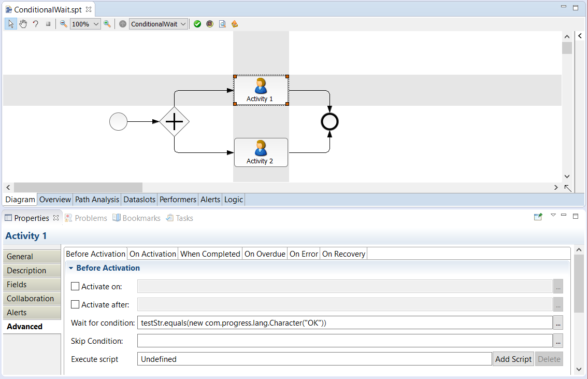Open the On Overdue tab

(265, 254)
